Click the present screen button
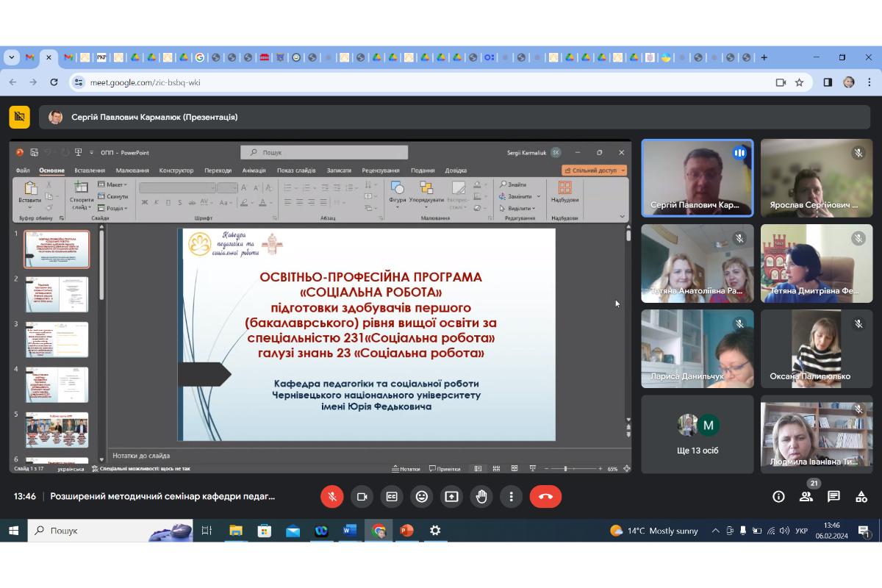Image resolution: width=882 pixels, height=588 pixels. click(x=451, y=497)
